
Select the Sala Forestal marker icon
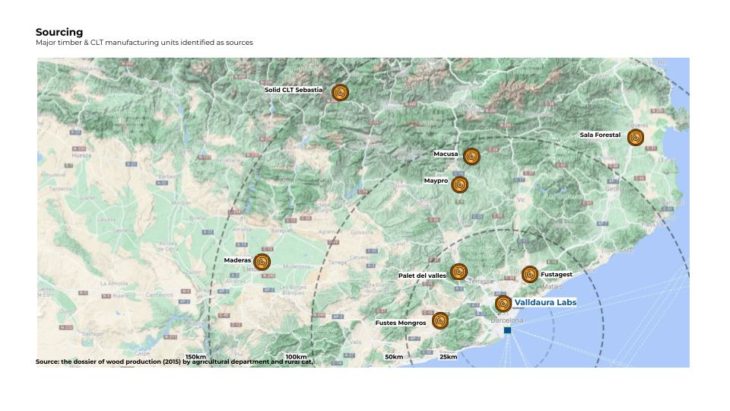point(635,137)
